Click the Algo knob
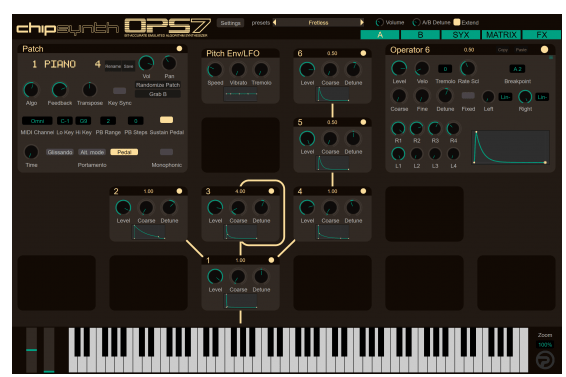The image size is (566, 377). tap(31, 90)
